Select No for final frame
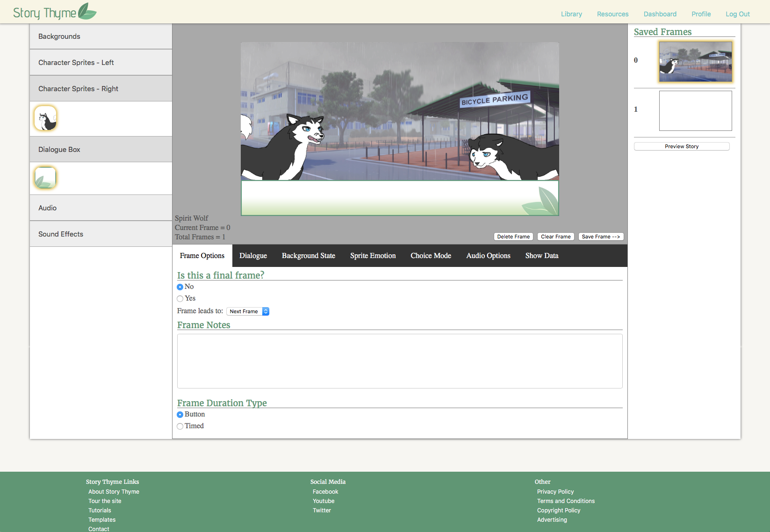 (x=180, y=287)
